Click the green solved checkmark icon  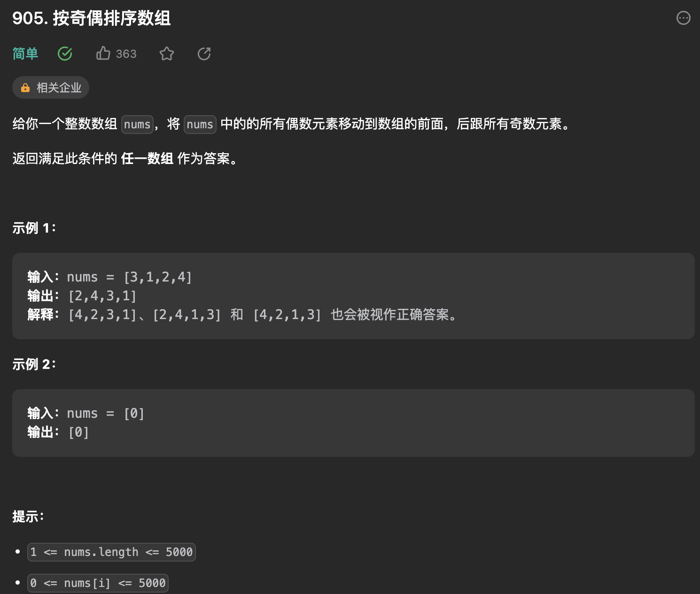pos(65,54)
